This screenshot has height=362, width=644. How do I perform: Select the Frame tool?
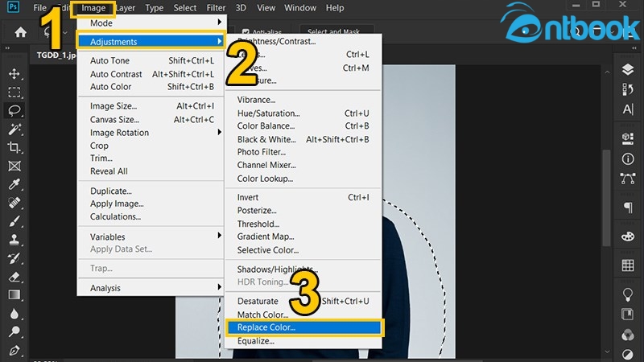coord(14,166)
